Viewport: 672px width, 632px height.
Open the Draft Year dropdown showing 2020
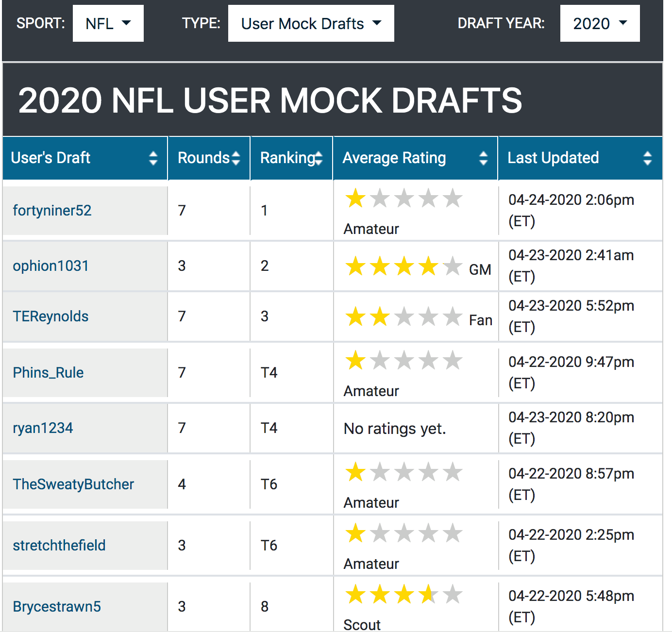click(600, 23)
